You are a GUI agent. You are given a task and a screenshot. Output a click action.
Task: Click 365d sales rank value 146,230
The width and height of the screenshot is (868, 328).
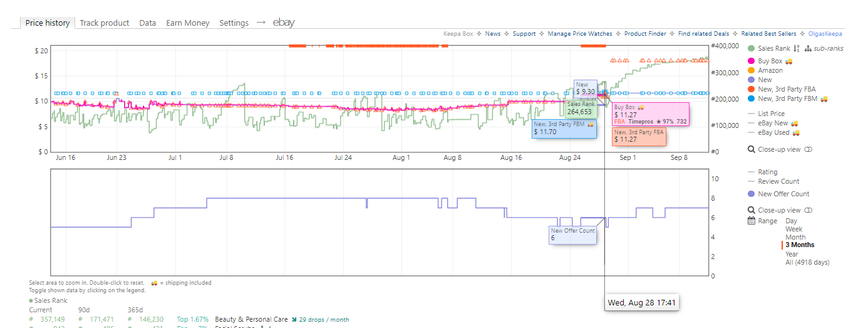(151, 320)
